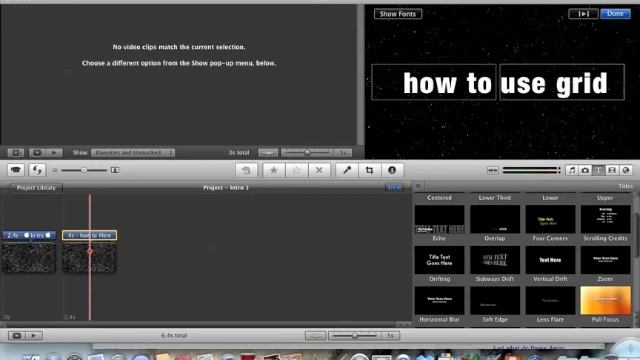Click the blue button beside project title
Image resolution: width=640 pixels, height=360 pixels.
pos(394,187)
